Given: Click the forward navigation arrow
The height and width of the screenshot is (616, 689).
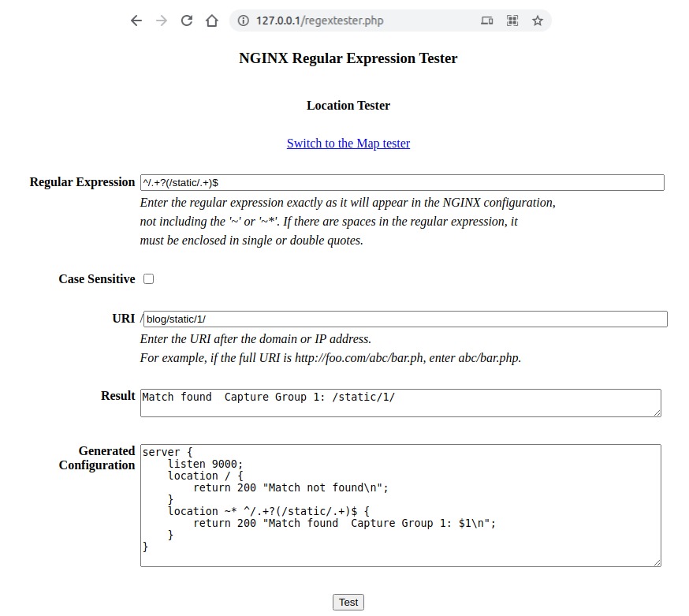Looking at the screenshot, I should pos(161,21).
